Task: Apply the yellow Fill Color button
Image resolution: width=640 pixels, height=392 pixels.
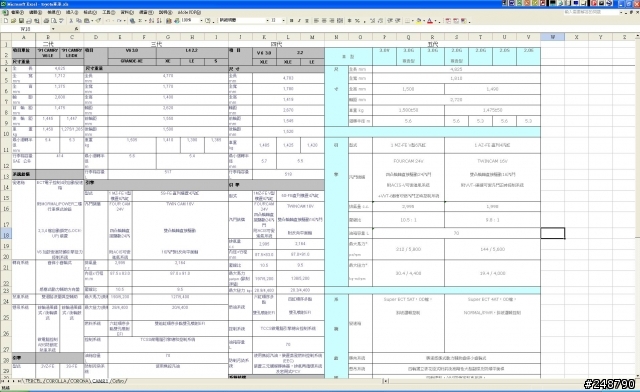Action: point(419,20)
